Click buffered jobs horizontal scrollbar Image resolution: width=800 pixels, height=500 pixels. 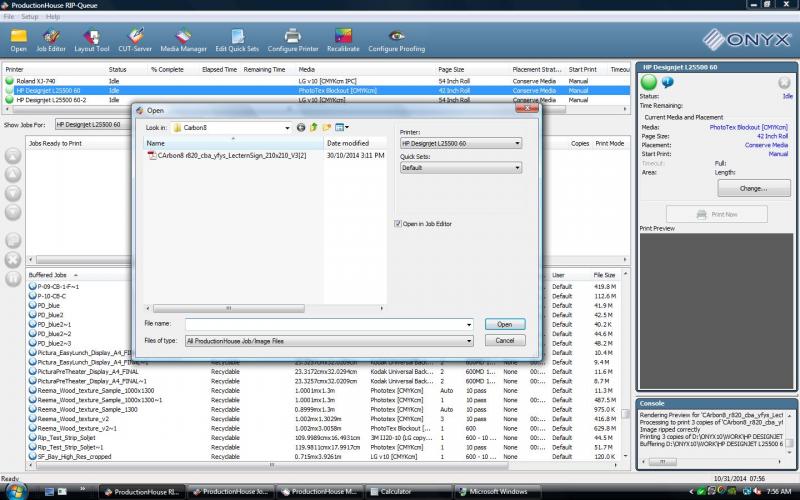click(x=272, y=465)
